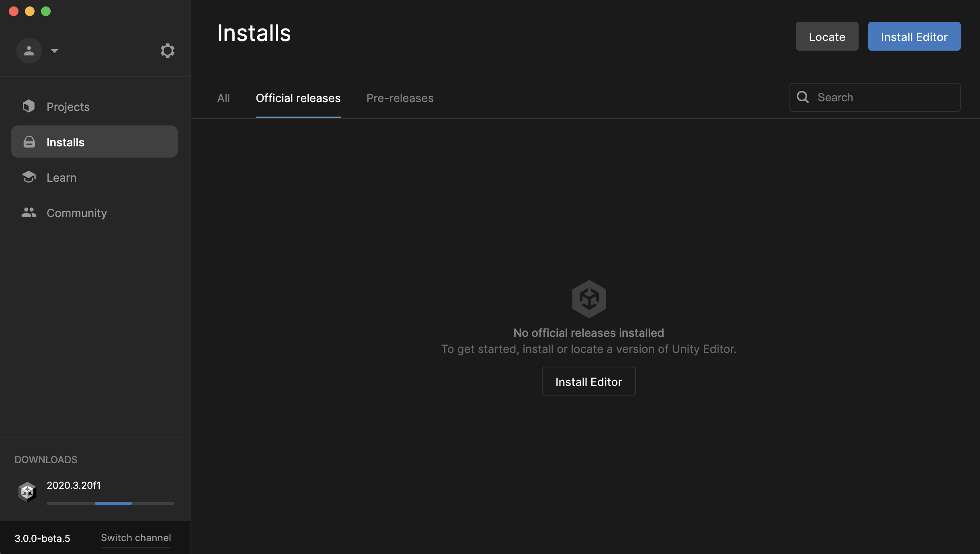
Task: Click the Installs drive icon in sidebar
Action: point(29,142)
